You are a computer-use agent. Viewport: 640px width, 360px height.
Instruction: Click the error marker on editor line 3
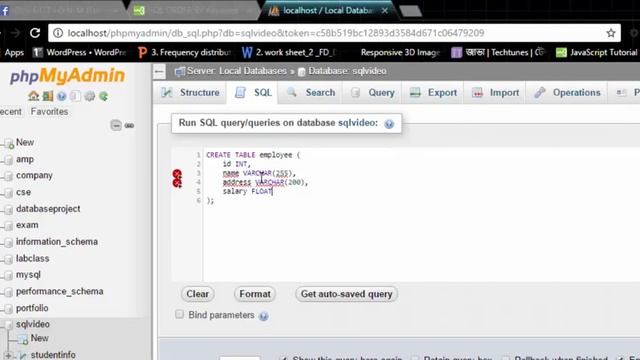click(177, 173)
